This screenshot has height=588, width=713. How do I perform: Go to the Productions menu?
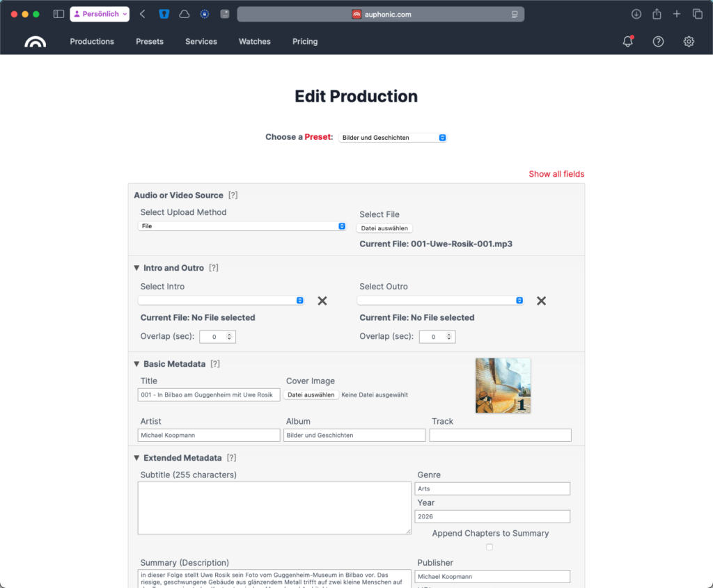coord(92,42)
